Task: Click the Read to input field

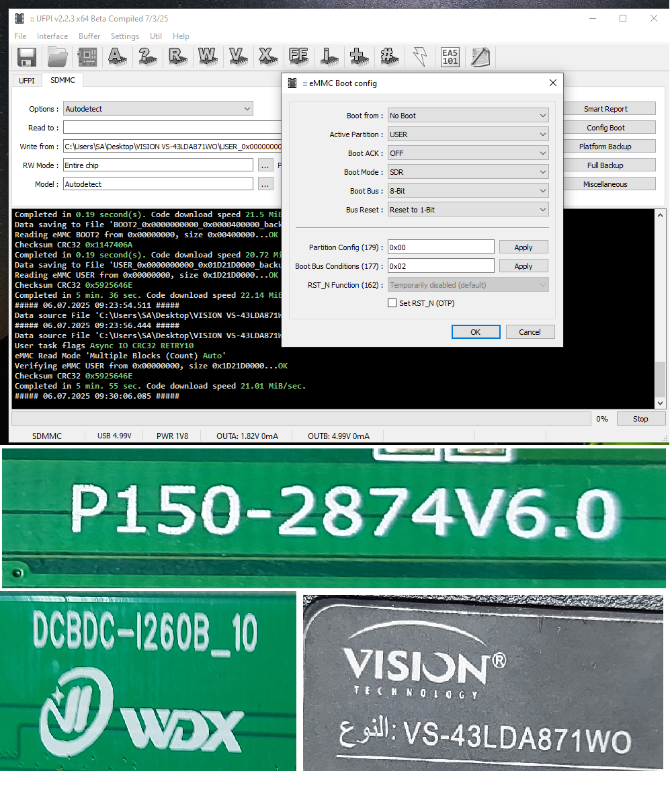Action: [x=173, y=128]
